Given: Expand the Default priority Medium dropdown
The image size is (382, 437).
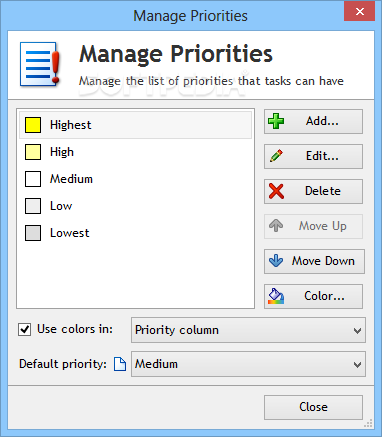Looking at the screenshot, I should 248,364.
